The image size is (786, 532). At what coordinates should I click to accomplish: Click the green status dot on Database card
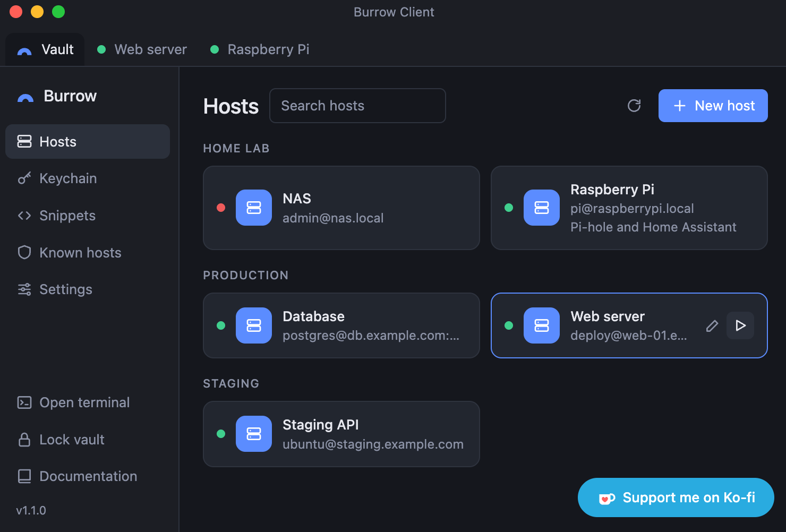[221, 325]
